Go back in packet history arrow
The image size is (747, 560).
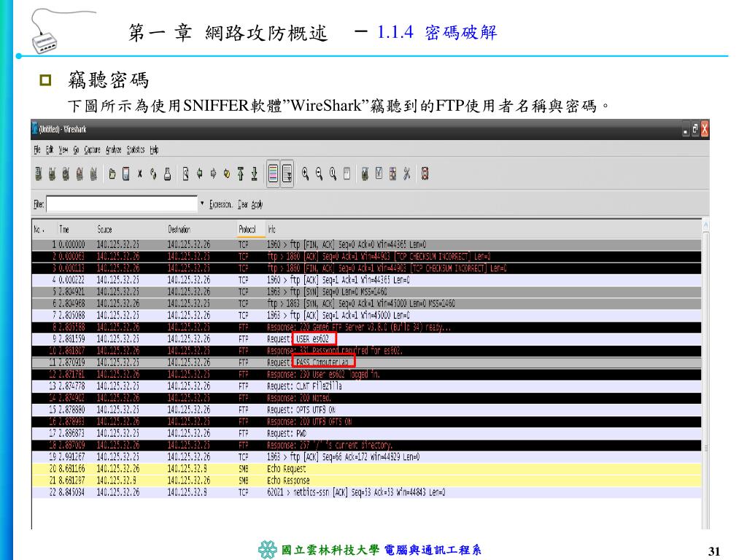[x=200, y=174]
